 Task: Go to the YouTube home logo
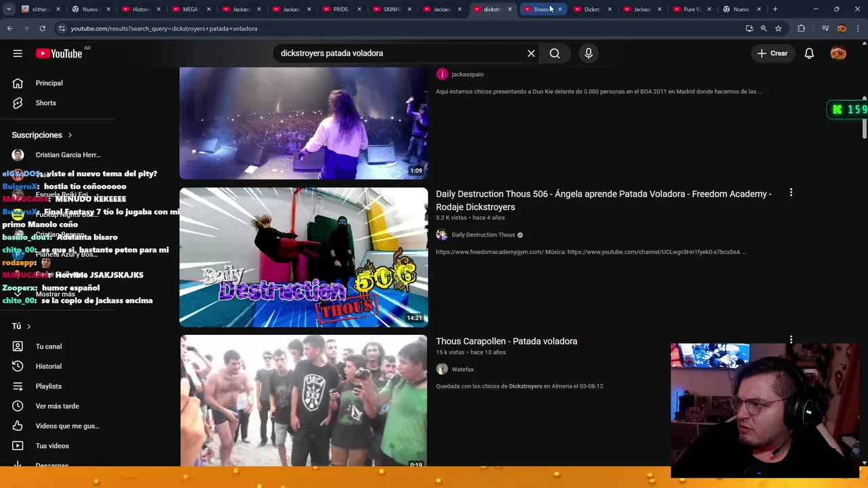[59, 54]
